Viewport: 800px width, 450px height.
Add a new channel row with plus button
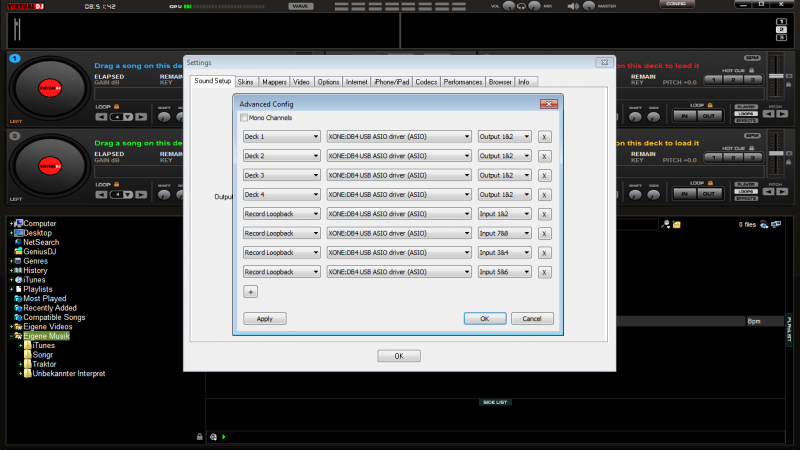pyautogui.click(x=251, y=292)
